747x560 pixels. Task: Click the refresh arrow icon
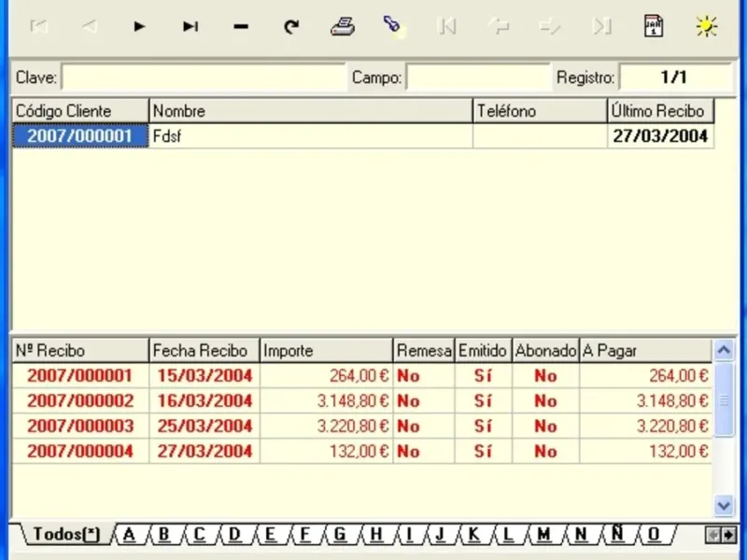tap(291, 27)
